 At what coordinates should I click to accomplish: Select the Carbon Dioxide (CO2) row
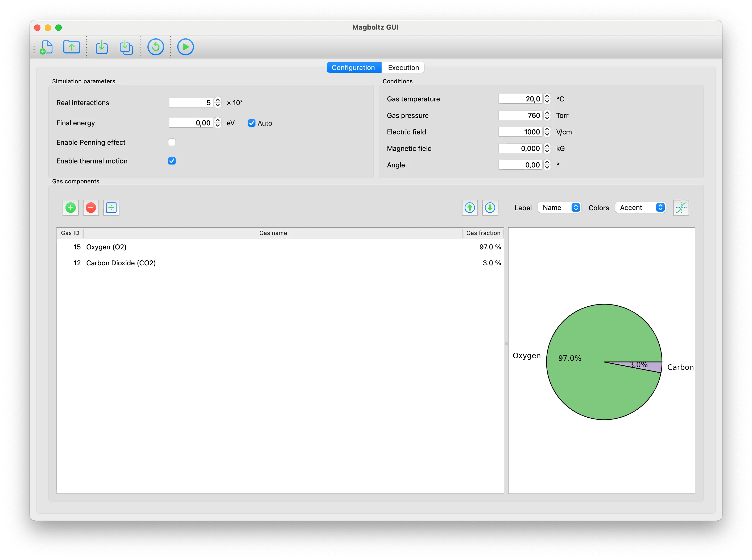(x=280, y=263)
